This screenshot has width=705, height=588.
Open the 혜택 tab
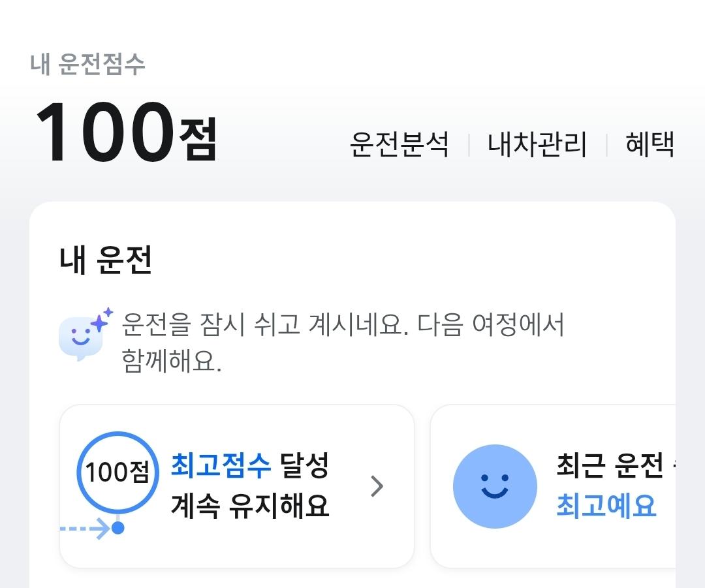pyautogui.click(x=650, y=146)
